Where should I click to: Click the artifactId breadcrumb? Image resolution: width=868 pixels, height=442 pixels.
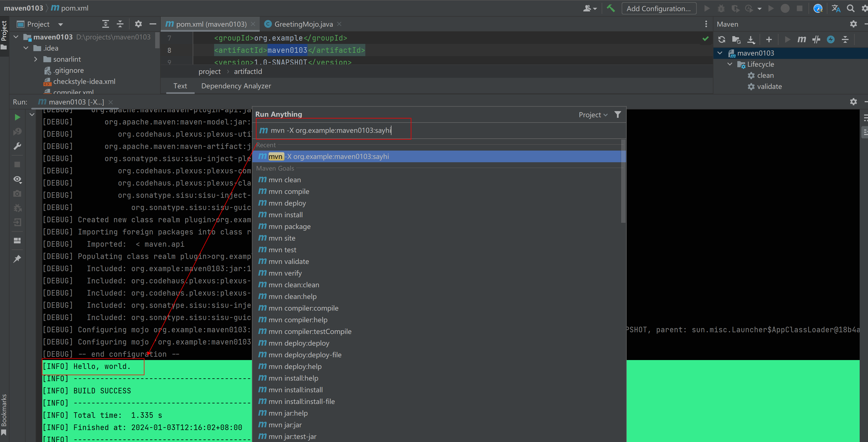click(x=248, y=71)
